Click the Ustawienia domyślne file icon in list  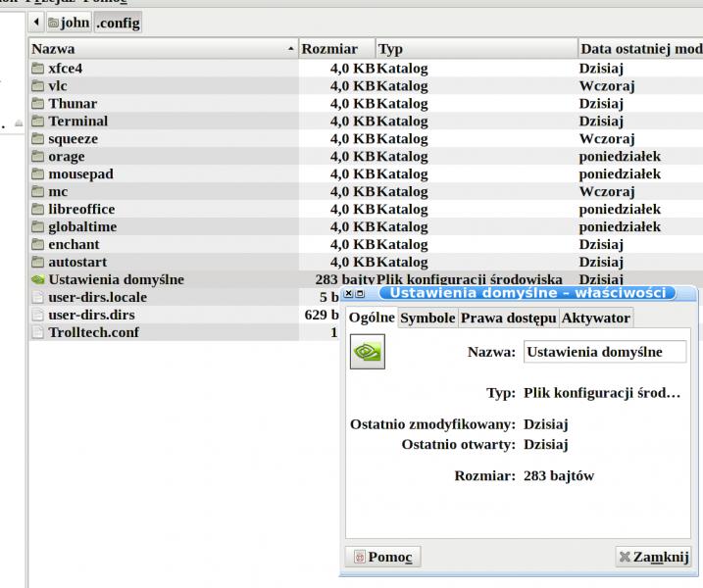click(38, 280)
